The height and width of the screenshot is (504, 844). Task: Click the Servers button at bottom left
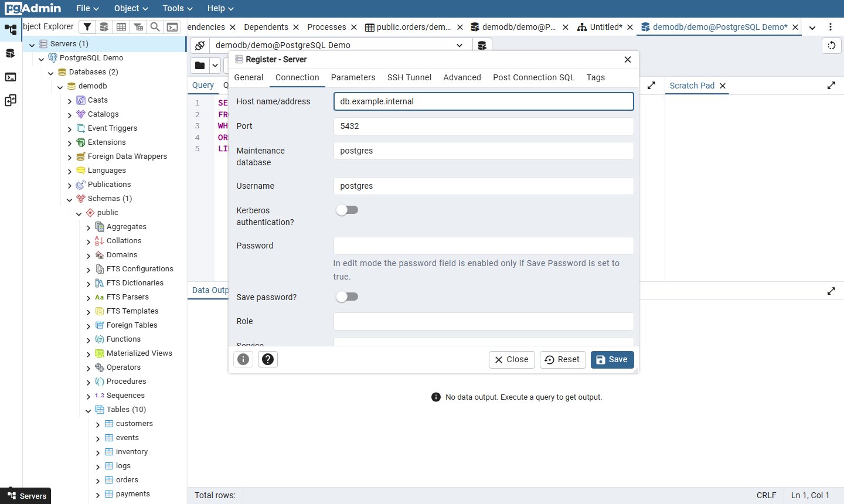(26, 496)
